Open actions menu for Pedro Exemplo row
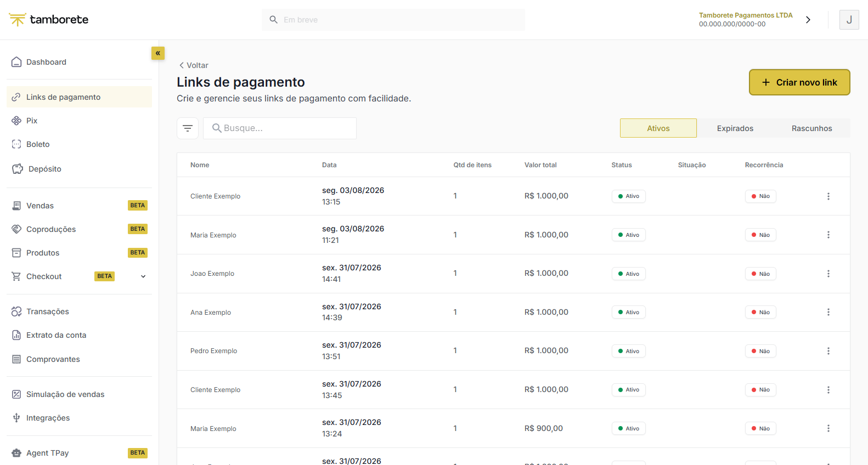Viewport: 868px width, 465px height. coord(828,351)
